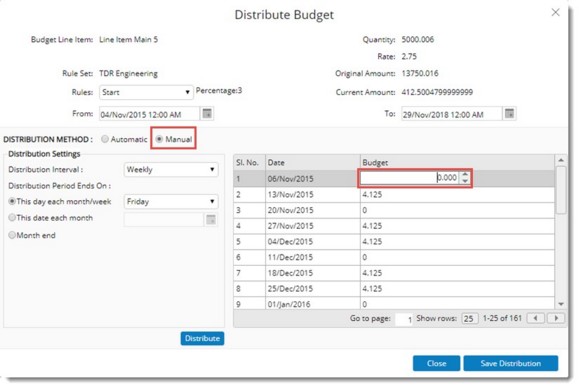
Task: Decrease budget value with down spinner arrow
Action: pos(465,181)
